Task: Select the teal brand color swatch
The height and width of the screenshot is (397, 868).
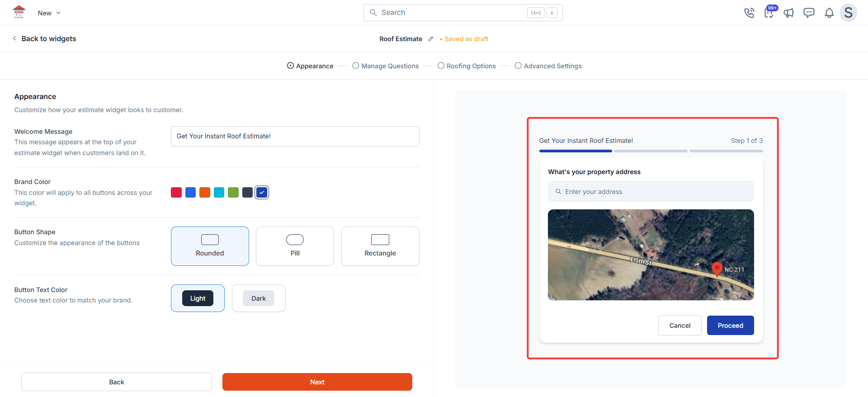Action: click(219, 192)
